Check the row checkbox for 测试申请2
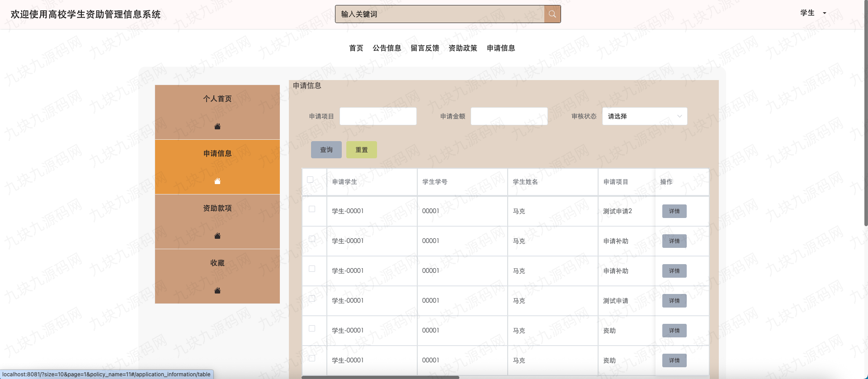 [x=312, y=209]
